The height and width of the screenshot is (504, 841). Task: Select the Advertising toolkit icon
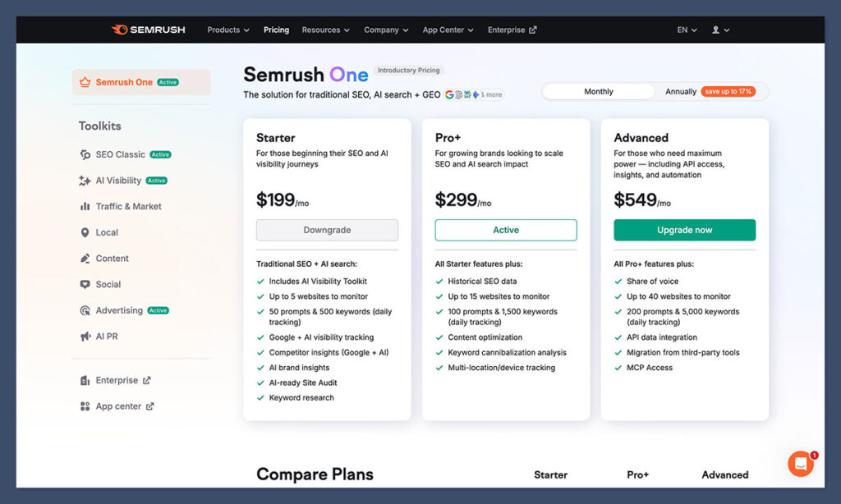click(x=83, y=310)
